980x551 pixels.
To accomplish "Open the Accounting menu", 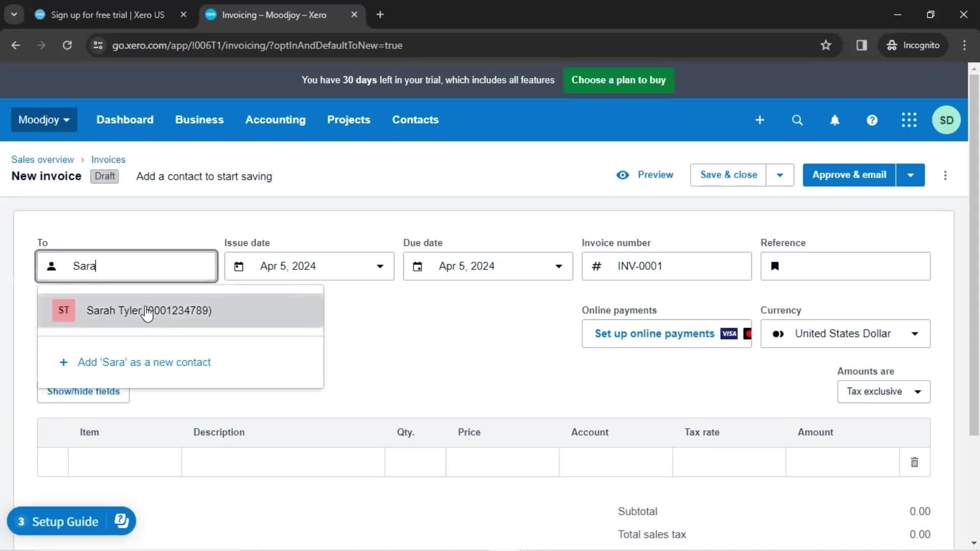I will (x=276, y=120).
